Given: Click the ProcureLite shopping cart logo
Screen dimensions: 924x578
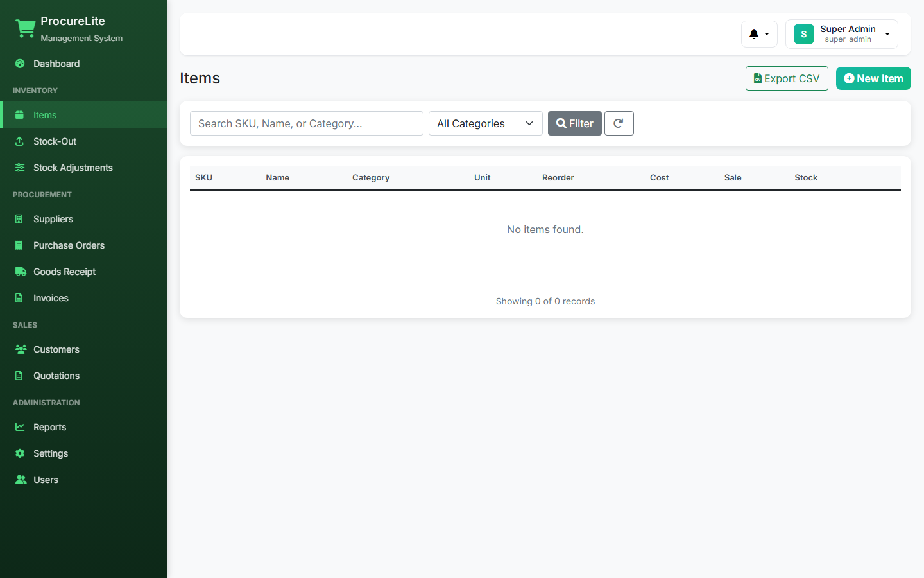Looking at the screenshot, I should pyautogui.click(x=26, y=29).
